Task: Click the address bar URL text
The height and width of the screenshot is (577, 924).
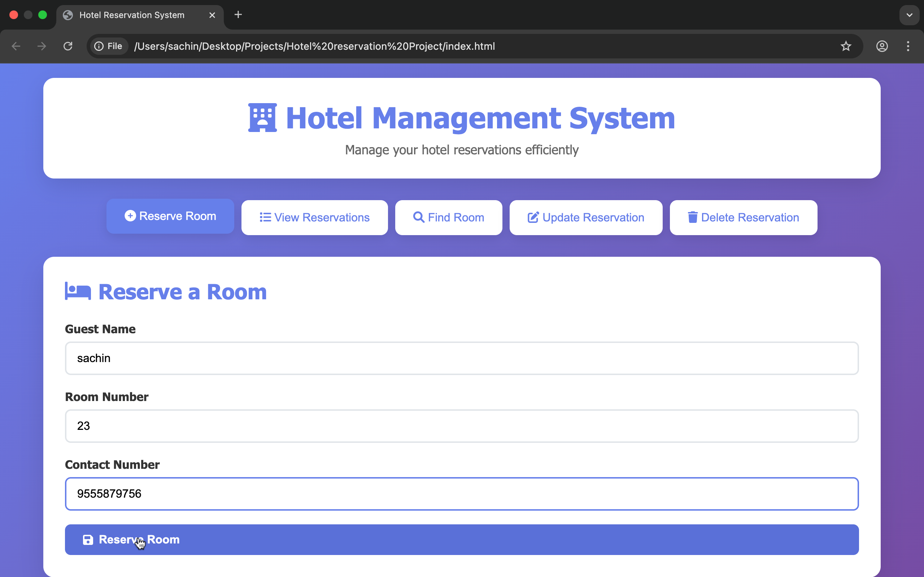Action: (315, 46)
